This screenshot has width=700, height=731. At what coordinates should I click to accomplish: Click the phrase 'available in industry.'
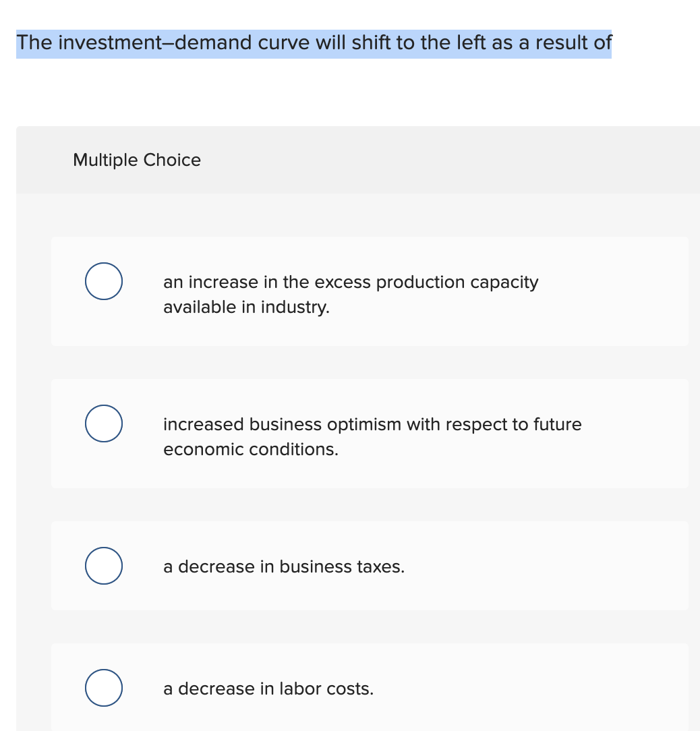(246, 307)
